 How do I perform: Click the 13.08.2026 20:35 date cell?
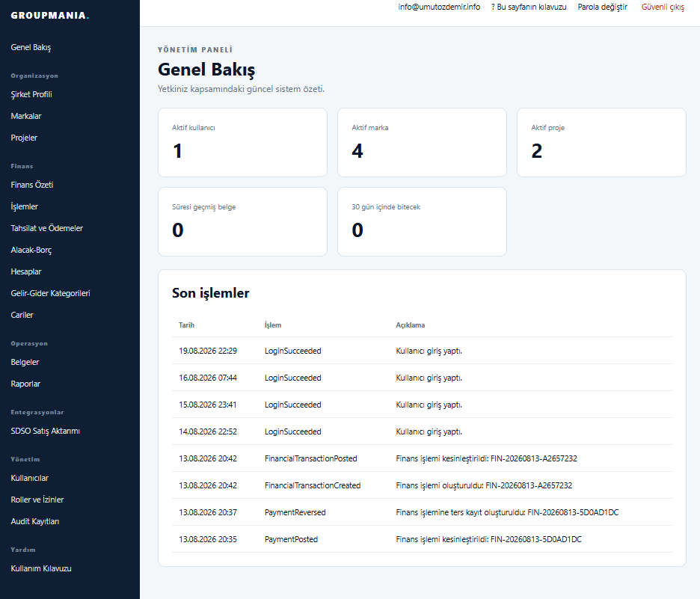208,539
